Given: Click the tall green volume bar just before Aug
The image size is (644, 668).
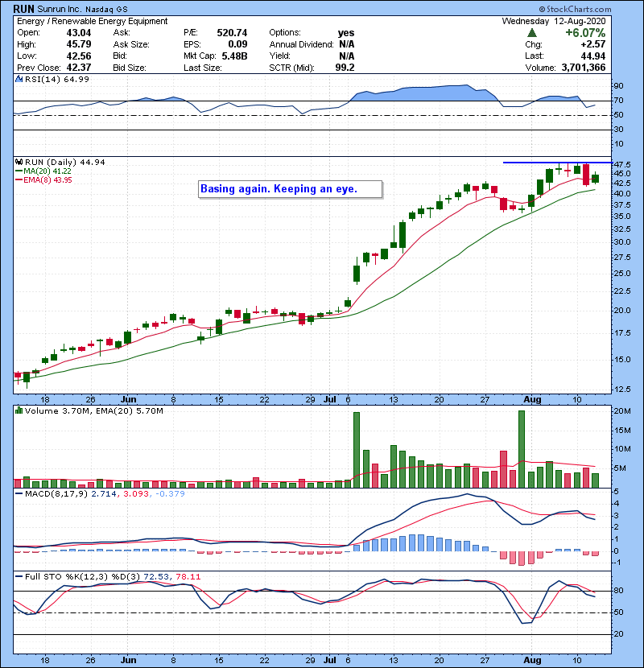Looking at the screenshot, I should click(522, 449).
